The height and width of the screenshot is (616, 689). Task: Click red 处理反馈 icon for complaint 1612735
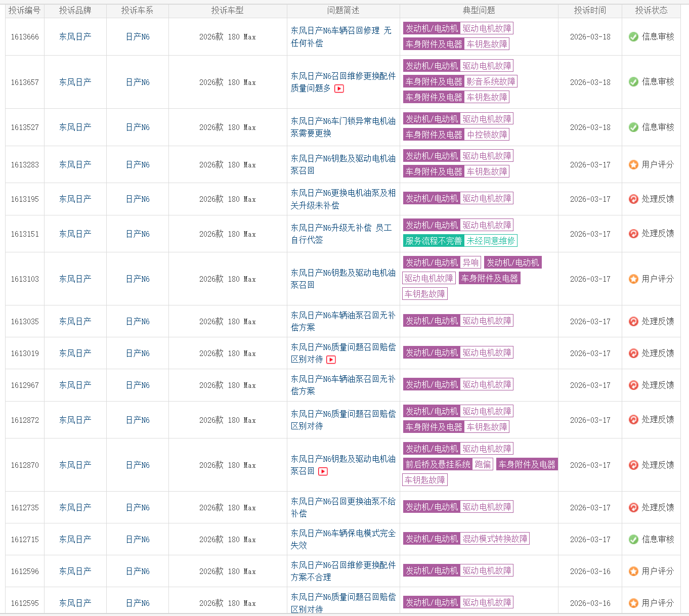[633, 508]
